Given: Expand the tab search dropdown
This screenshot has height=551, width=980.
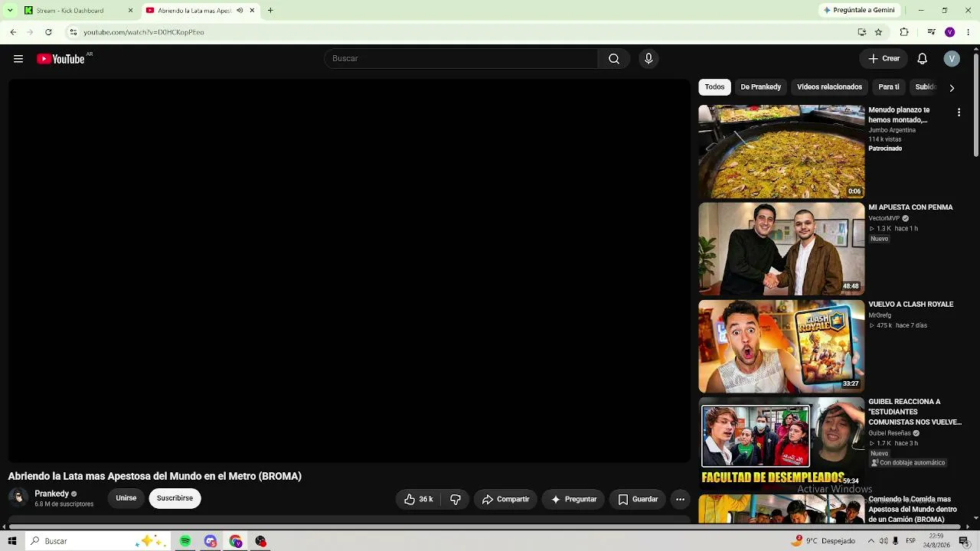Looking at the screenshot, I should point(9,11).
